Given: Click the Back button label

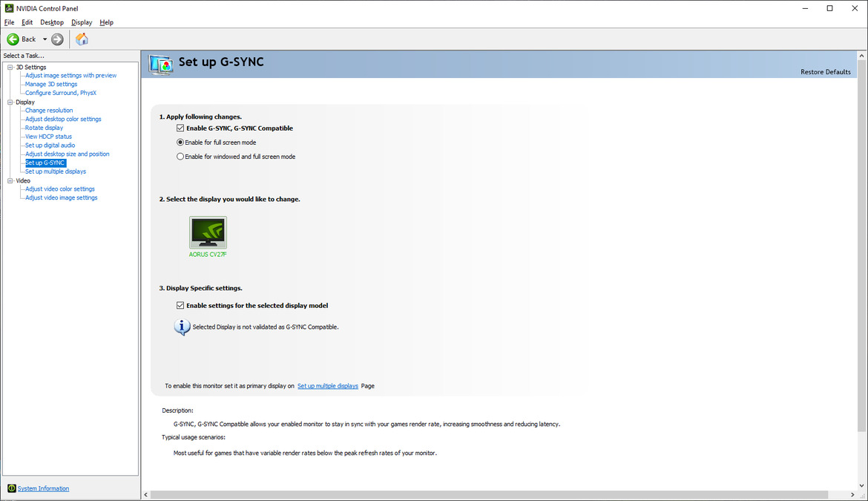Looking at the screenshot, I should coord(29,39).
